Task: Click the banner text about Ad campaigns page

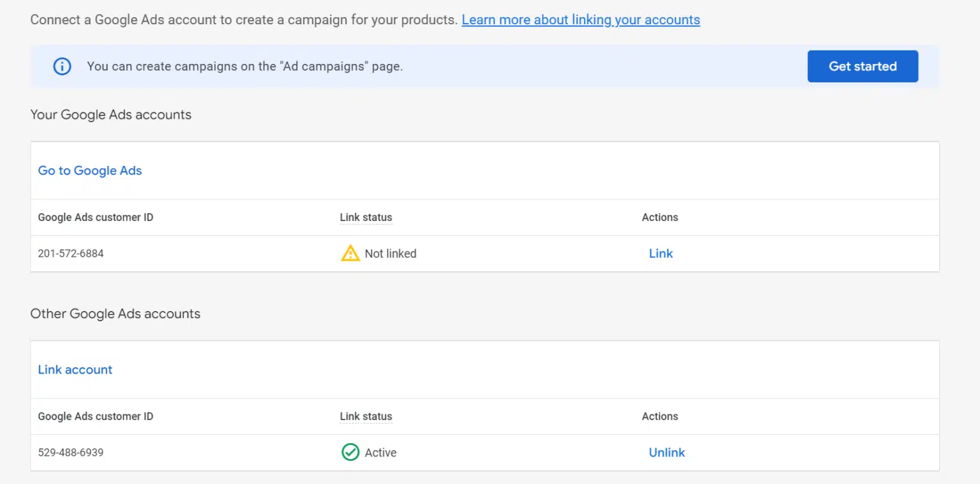Action: point(245,66)
